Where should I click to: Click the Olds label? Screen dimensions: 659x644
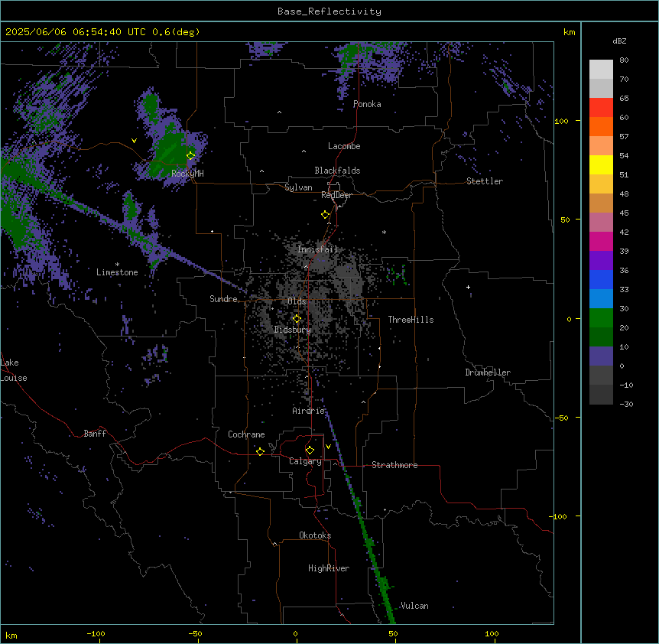point(297,301)
